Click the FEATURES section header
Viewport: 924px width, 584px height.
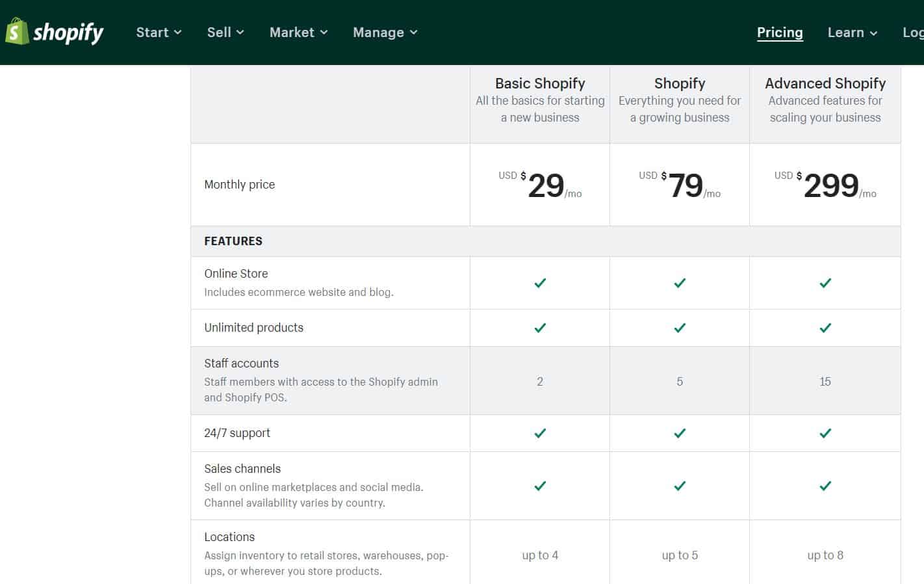[x=233, y=241]
